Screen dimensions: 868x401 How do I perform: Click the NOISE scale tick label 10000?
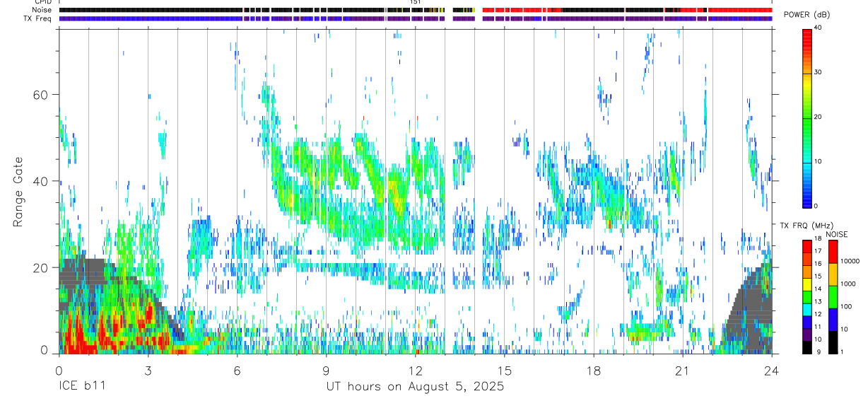click(849, 261)
